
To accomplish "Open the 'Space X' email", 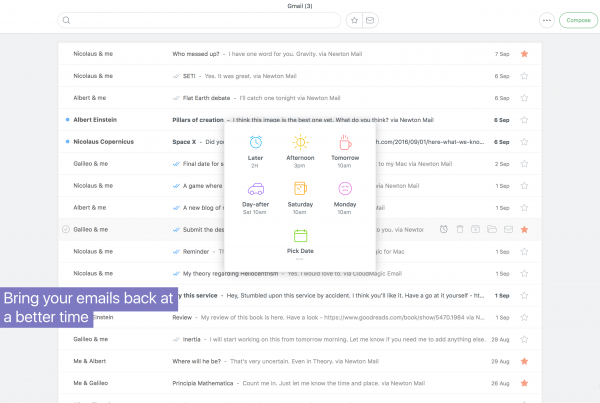I will (x=300, y=142).
